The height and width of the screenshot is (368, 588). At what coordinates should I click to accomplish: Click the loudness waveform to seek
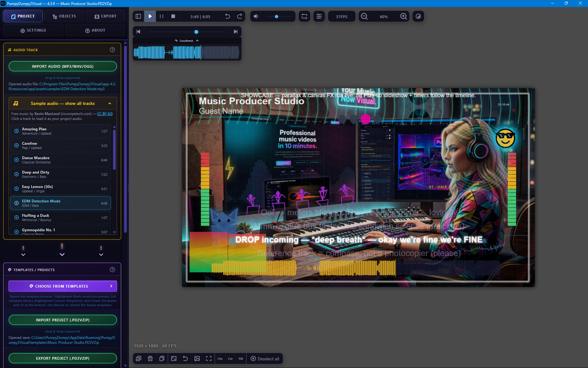click(187, 52)
